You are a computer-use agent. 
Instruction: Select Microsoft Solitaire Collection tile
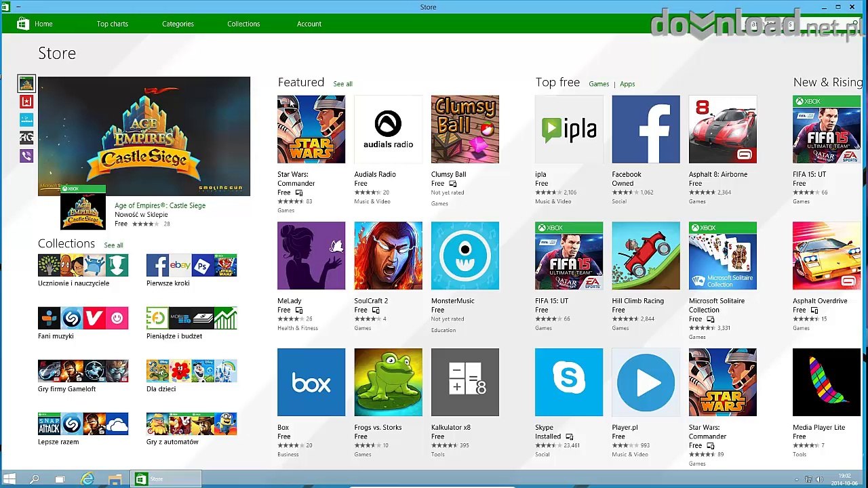click(722, 256)
